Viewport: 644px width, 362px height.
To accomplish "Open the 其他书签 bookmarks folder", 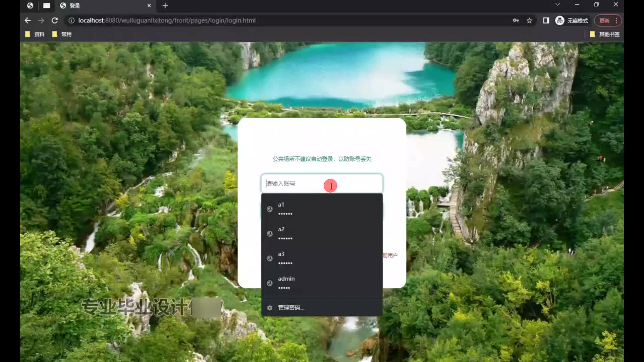I will click(604, 34).
